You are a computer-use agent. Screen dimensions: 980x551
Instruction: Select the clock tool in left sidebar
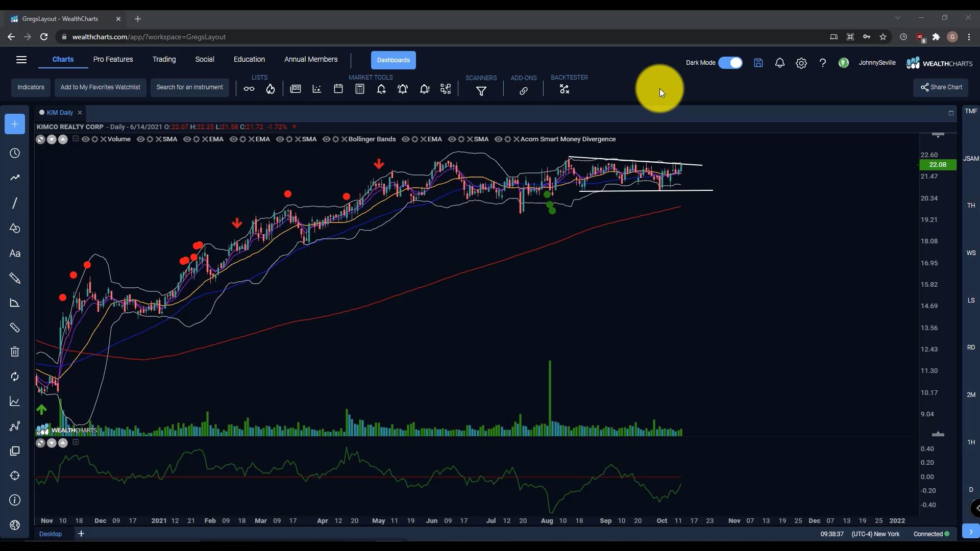point(15,154)
